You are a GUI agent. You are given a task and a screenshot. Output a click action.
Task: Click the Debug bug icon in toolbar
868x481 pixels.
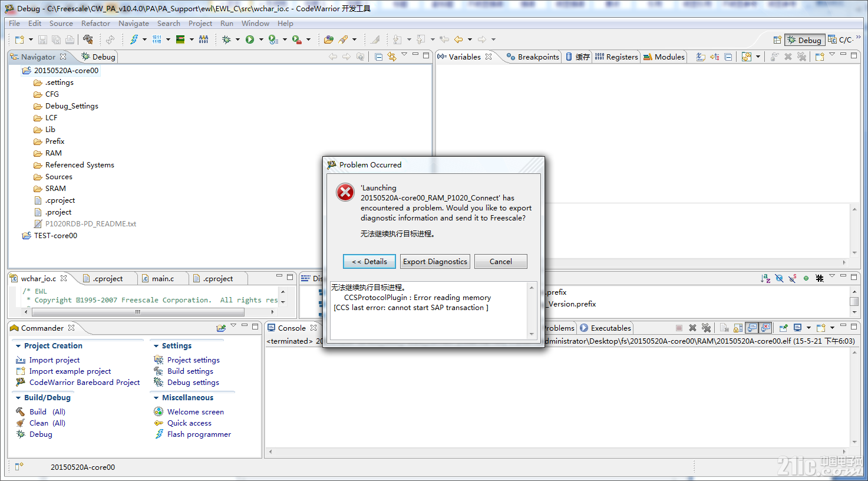click(227, 39)
